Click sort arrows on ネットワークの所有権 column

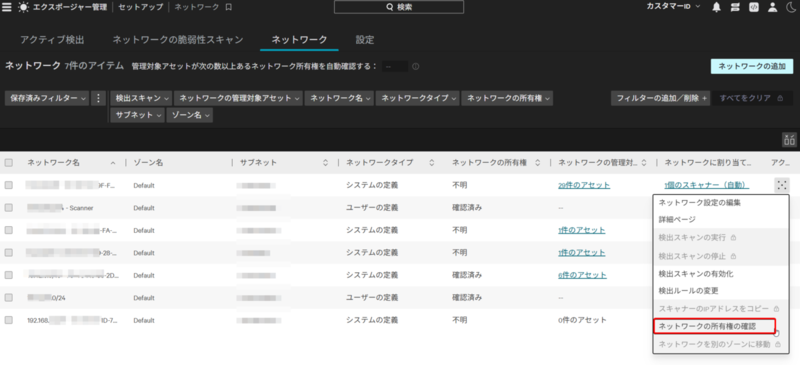(x=537, y=163)
